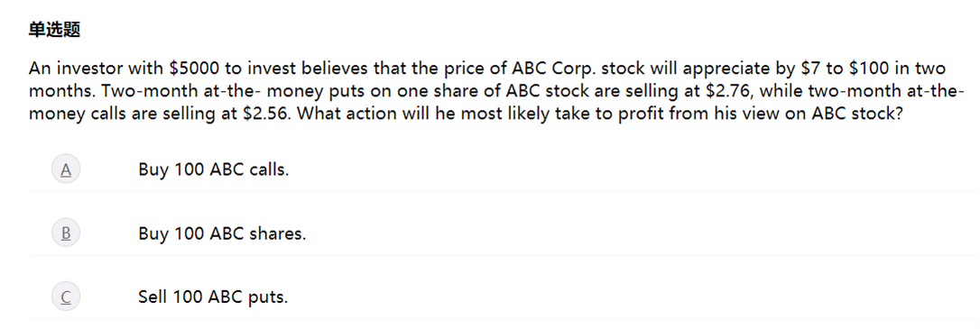Viewport: 980px width, 329px height.
Task: Click the word "Sell" in option C
Action: [153, 297]
